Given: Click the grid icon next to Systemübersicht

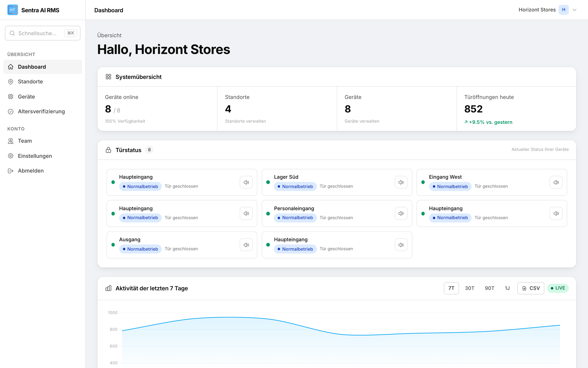Looking at the screenshot, I should pyautogui.click(x=108, y=77).
